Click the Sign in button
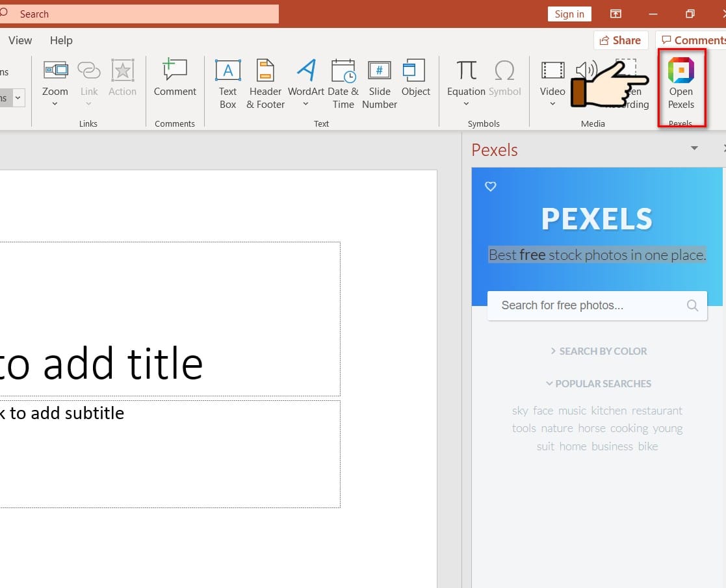 pyautogui.click(x=569, y=14)
